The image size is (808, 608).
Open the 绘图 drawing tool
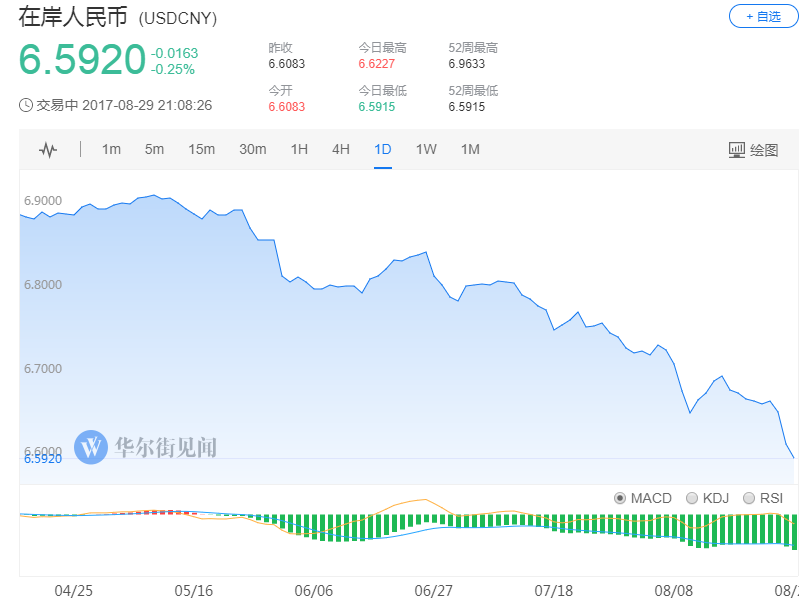[x=752, y=150]
